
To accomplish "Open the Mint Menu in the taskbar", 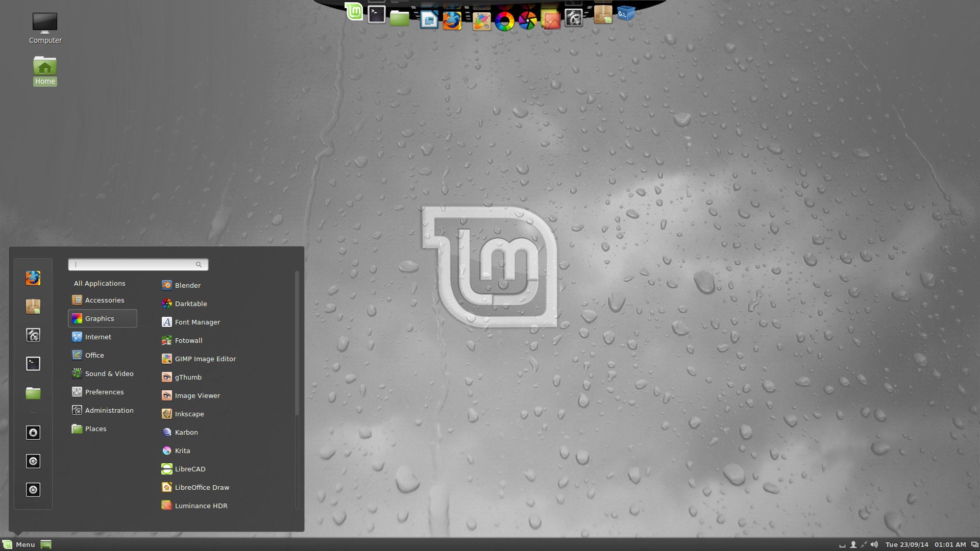I will click(x=18, y=544).
